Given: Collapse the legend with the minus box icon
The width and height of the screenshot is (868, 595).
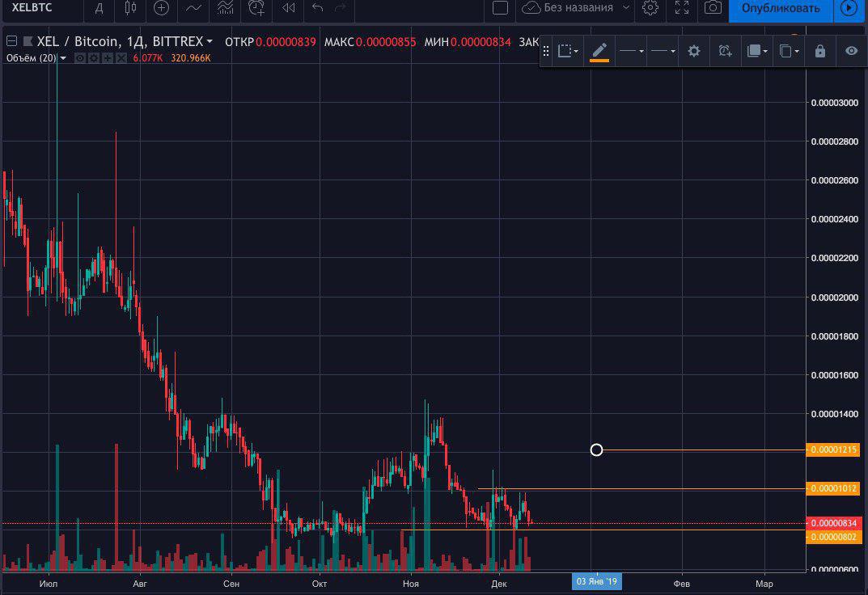Looking at the screenshot, I should coord(11,41).
